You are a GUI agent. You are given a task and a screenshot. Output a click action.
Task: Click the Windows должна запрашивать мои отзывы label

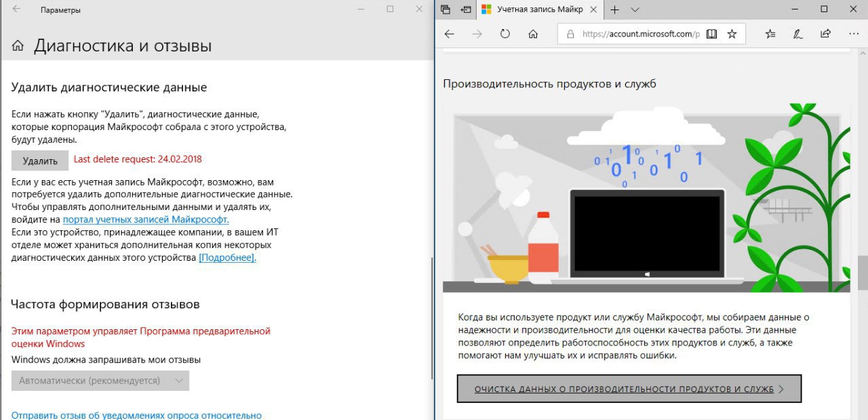(106, 360)
